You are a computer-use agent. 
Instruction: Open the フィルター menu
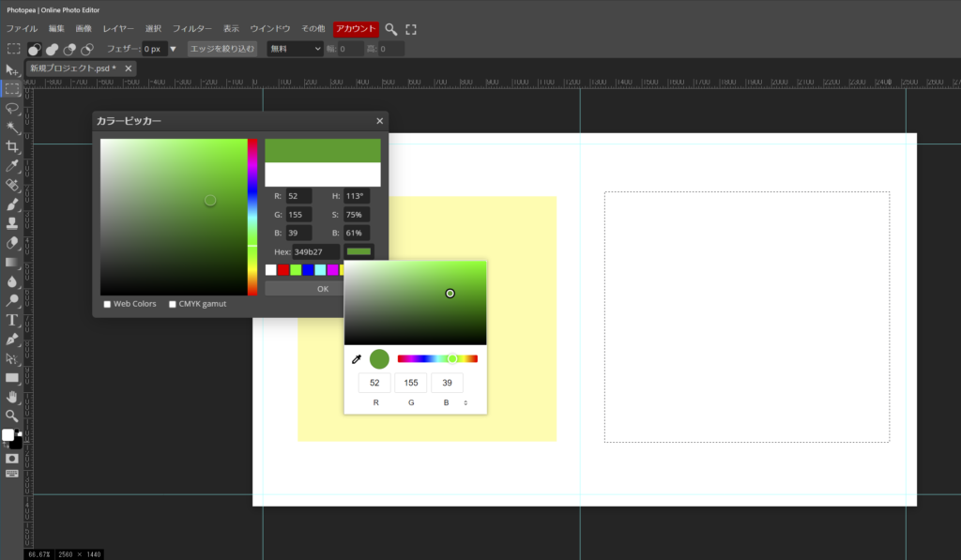tap(191, 29)
